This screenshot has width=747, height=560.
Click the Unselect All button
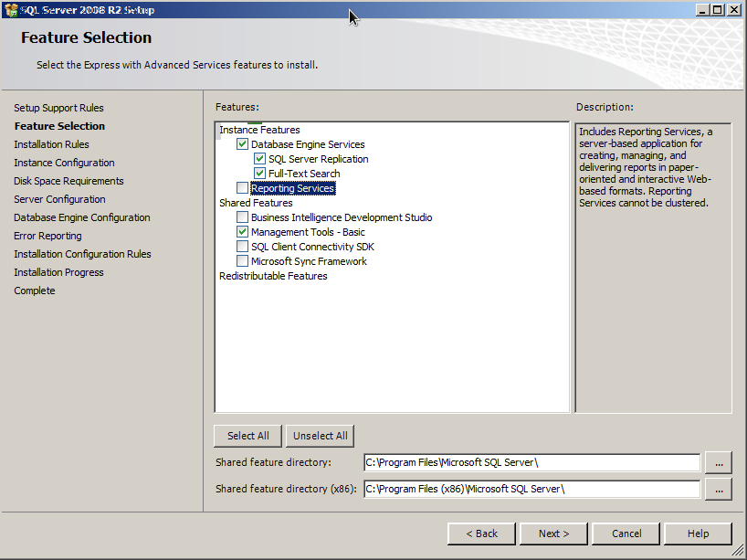click(x=321, y=436)
